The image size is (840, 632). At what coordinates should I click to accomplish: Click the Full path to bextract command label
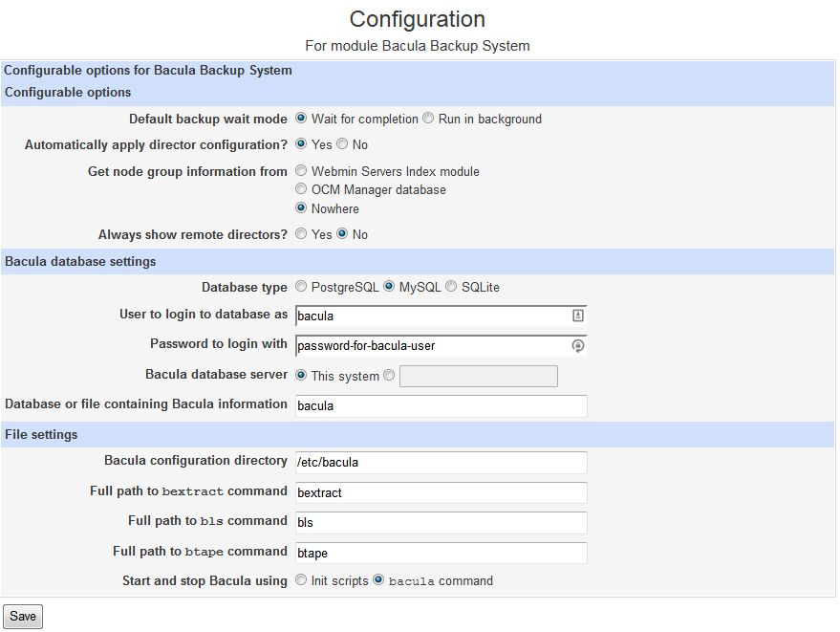click(x=188, y=491)
